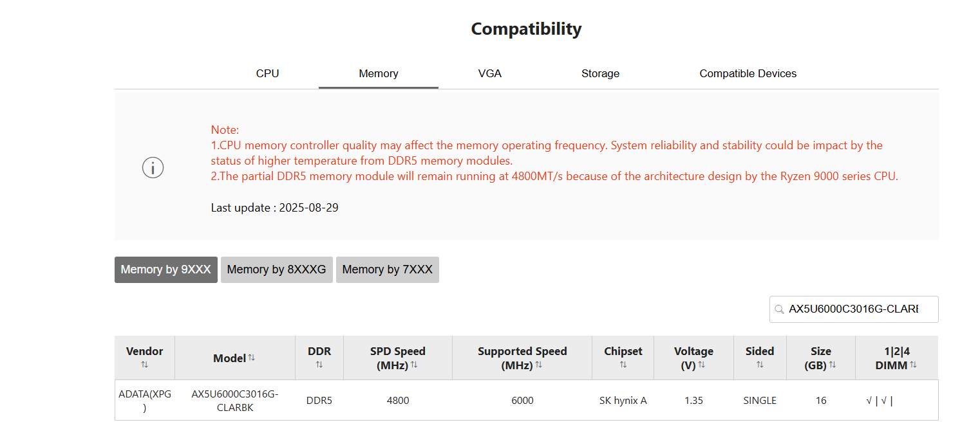Switch to Memory by 8XXXG filter
Screen dimensions: 980x429
[x=277, y=269]
